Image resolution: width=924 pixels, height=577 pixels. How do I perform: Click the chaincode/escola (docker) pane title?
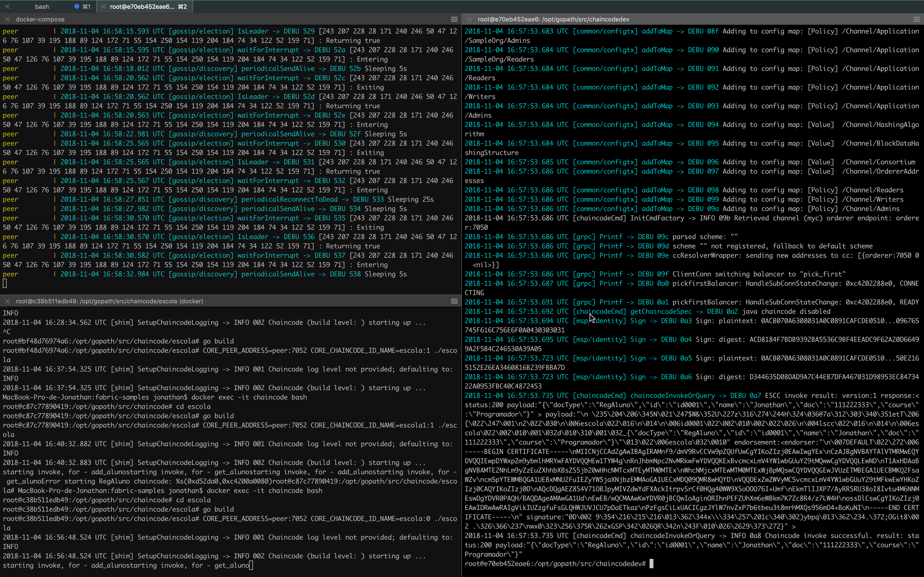(109, 301)
